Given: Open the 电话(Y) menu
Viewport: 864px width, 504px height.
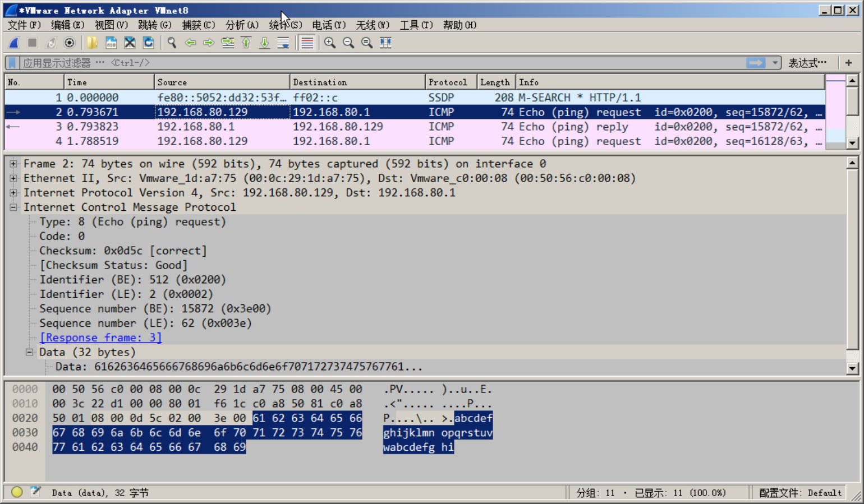Looking at the screenshot, I should click(329, 25).
